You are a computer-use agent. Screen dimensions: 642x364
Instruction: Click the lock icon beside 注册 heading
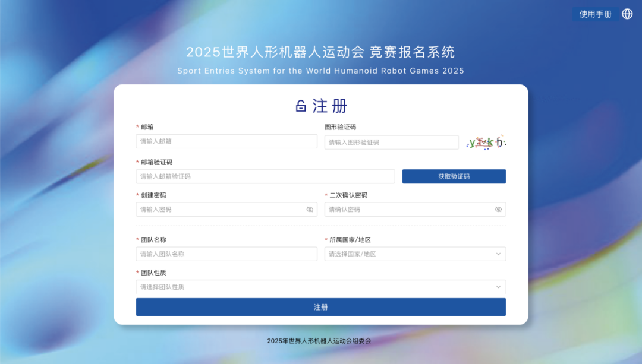pos(301,106)
